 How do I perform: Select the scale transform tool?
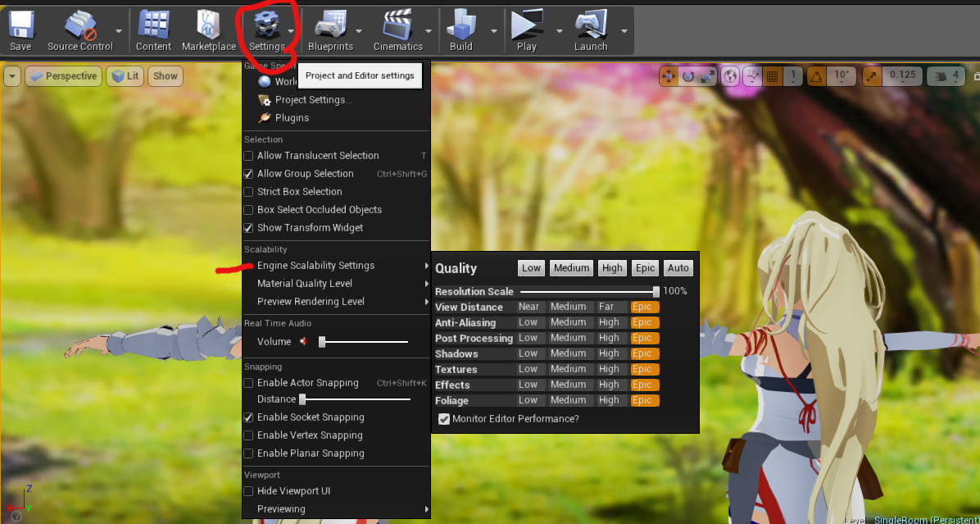(x=708, y=76)
